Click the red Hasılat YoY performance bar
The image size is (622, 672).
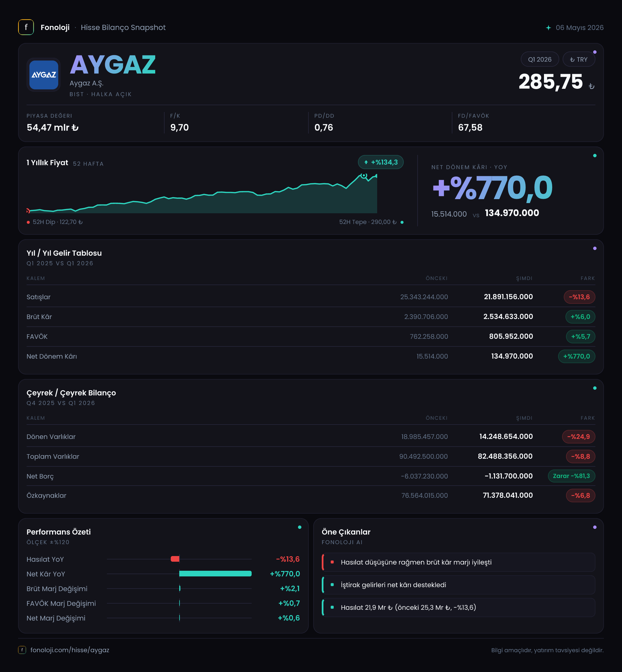click(x=175, y=559)
